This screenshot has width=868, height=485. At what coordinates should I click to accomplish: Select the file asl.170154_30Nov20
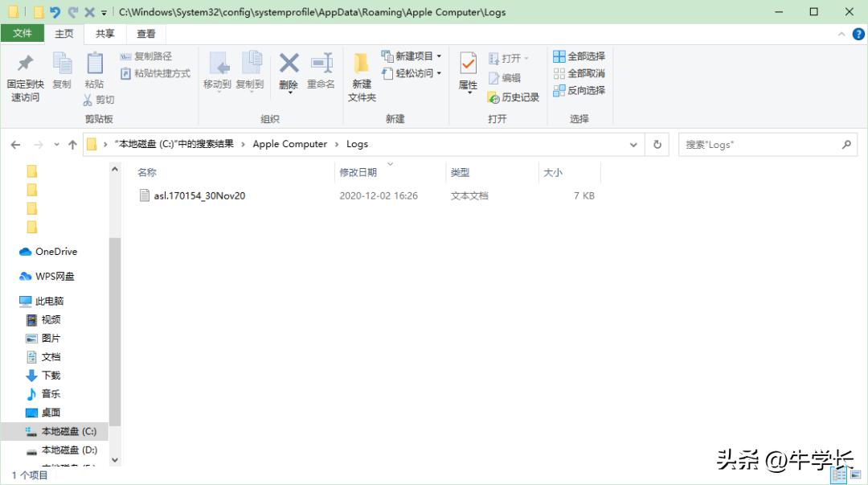coord(199,195)
